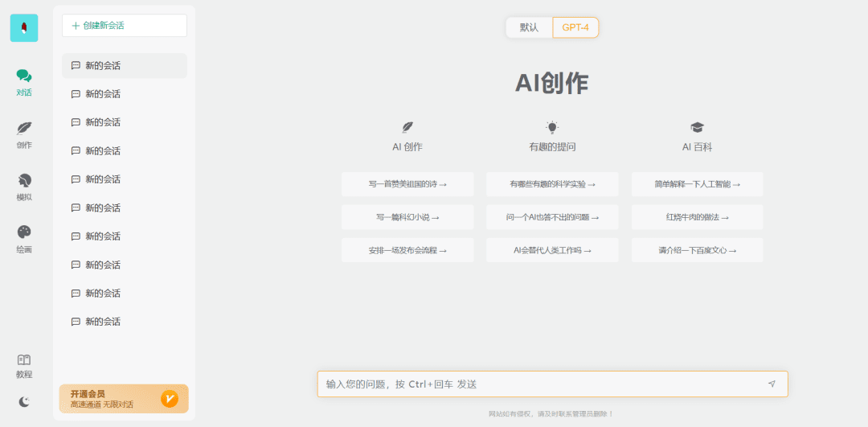Screen dimensions: 868x427
Task: Click the 有趣的提问 column heading
Action: [x=552, y=147]
